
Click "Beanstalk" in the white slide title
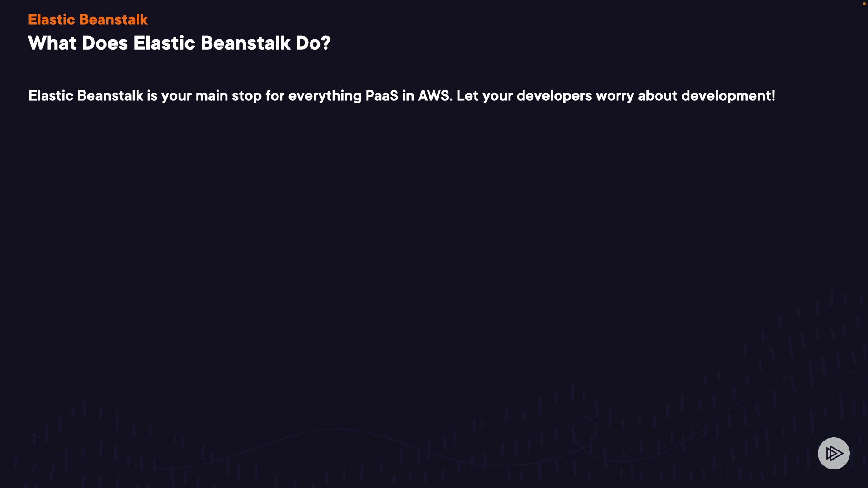[245, 43]
